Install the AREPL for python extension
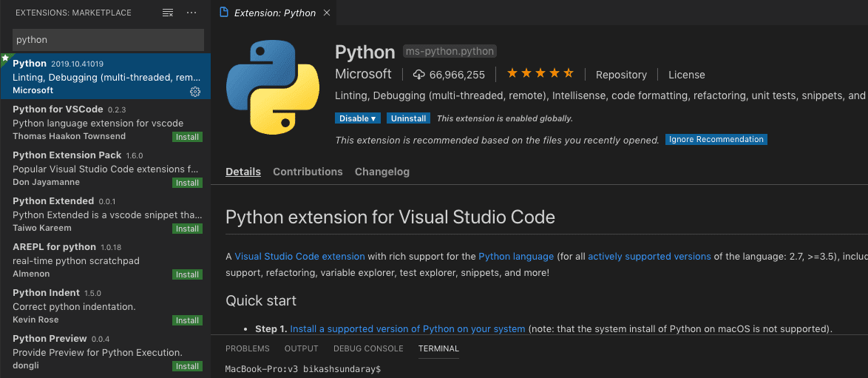The height and width of the screenshot is (378, 868). [x=187, y=274]
